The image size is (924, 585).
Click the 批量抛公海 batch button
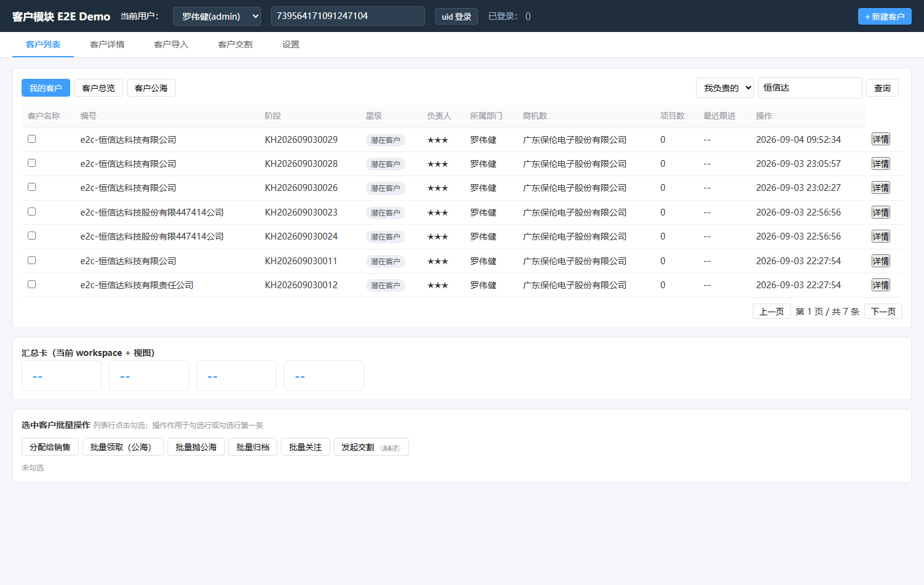(x=196, y=447)
